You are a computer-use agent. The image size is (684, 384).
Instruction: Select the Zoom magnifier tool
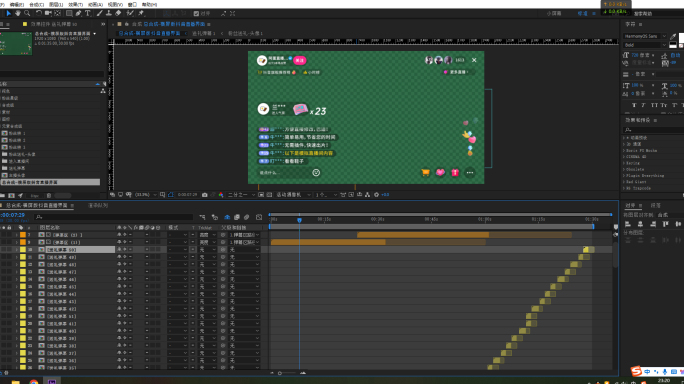coord(27,14)
